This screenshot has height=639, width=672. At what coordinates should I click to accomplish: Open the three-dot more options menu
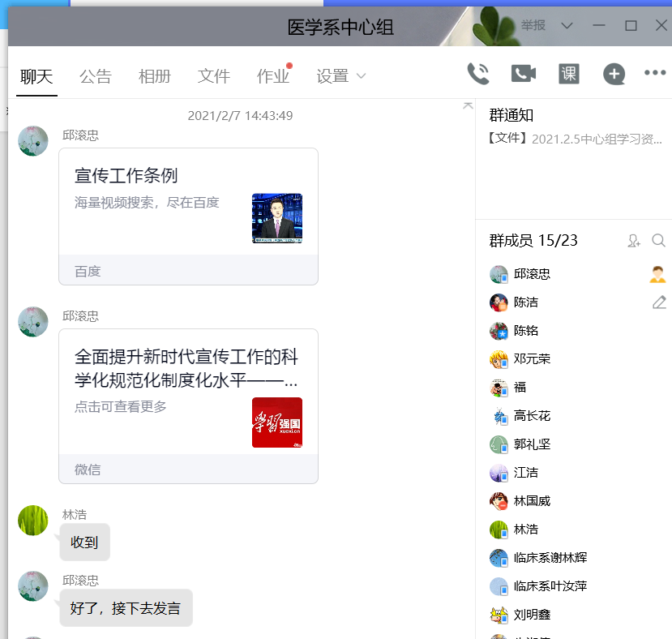point(655,73)
